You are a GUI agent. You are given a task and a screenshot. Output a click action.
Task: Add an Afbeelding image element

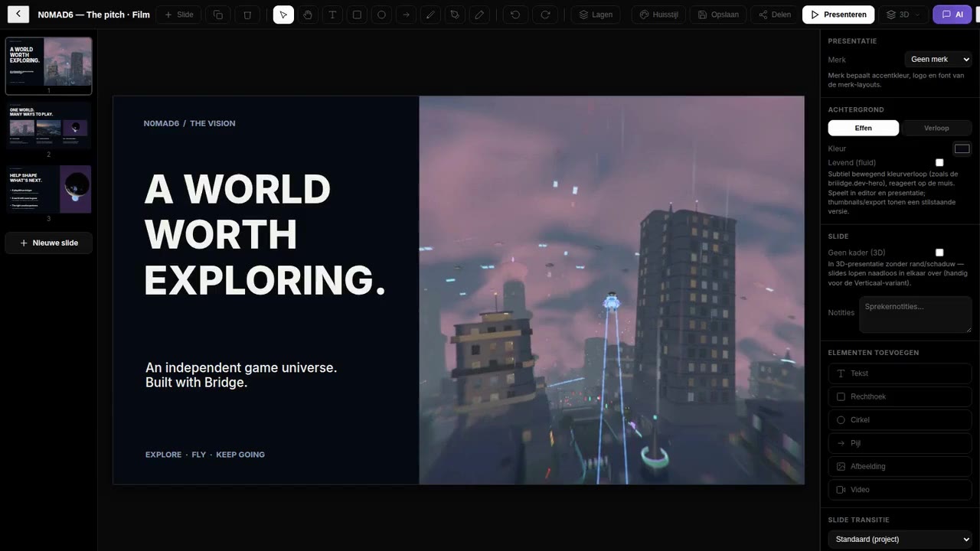[900, 466]
